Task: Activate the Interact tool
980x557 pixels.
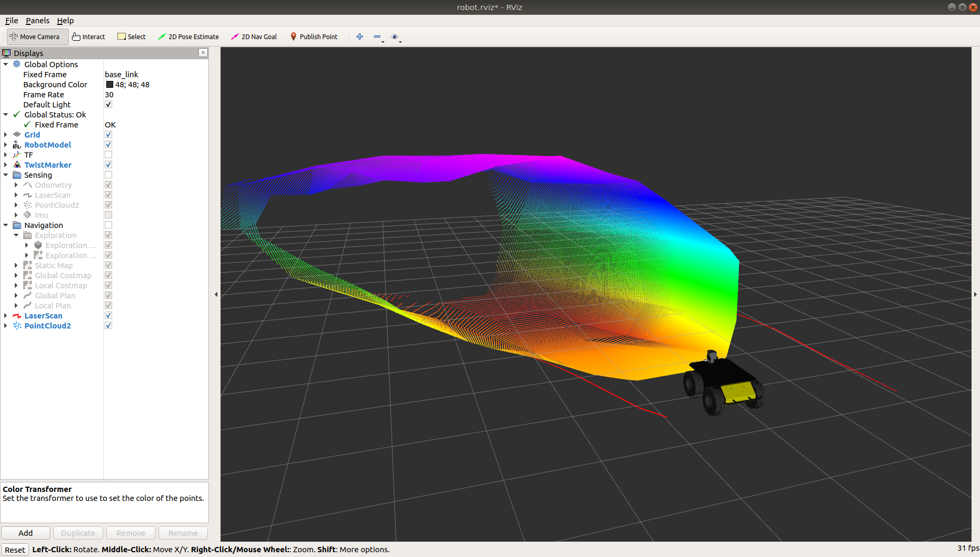Action: [89, 36]
